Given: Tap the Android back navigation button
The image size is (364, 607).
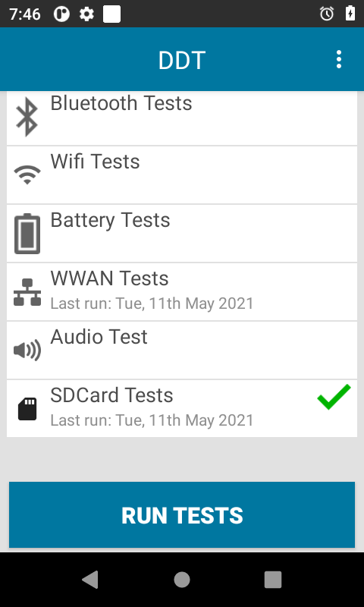Looking at the screenshot, I should (90, 580).
